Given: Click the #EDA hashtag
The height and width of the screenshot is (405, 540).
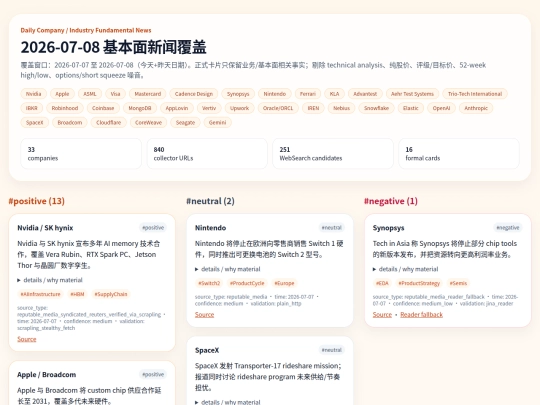Looking at the screenshot, I should click(x=382, y=283).
